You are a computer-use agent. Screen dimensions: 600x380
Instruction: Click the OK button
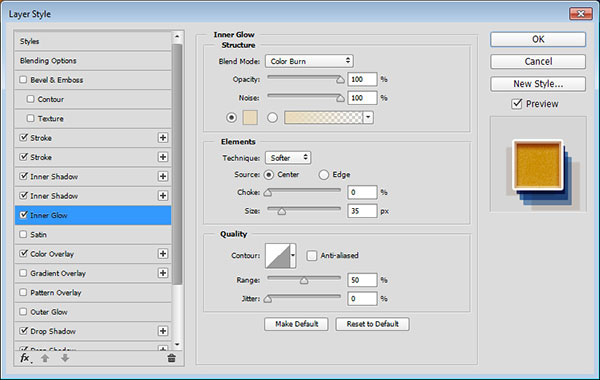(x=538, y=39)
